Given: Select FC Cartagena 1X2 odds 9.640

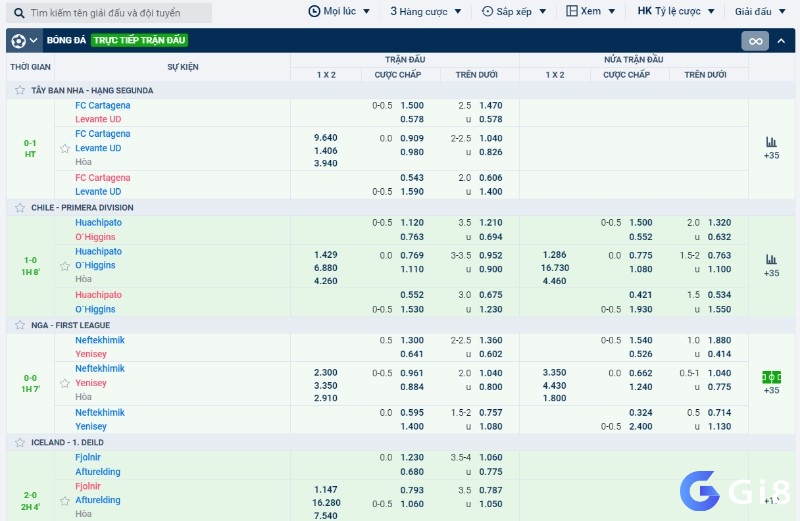Looking at the screenshot, I should click(326, 138).
